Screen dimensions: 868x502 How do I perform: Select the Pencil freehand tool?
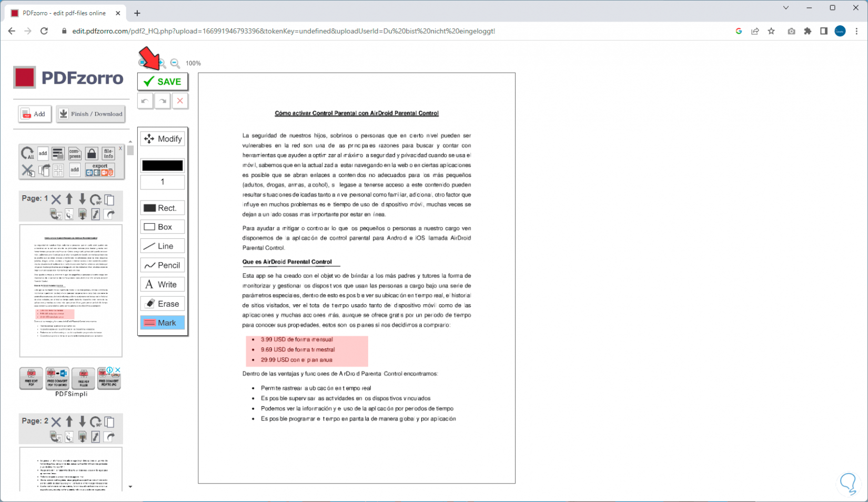(x=163, y=265)
